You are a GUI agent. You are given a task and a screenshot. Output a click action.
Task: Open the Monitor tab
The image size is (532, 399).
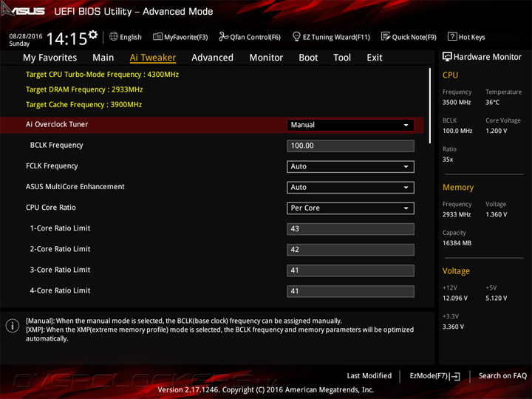tap(266, 58)
